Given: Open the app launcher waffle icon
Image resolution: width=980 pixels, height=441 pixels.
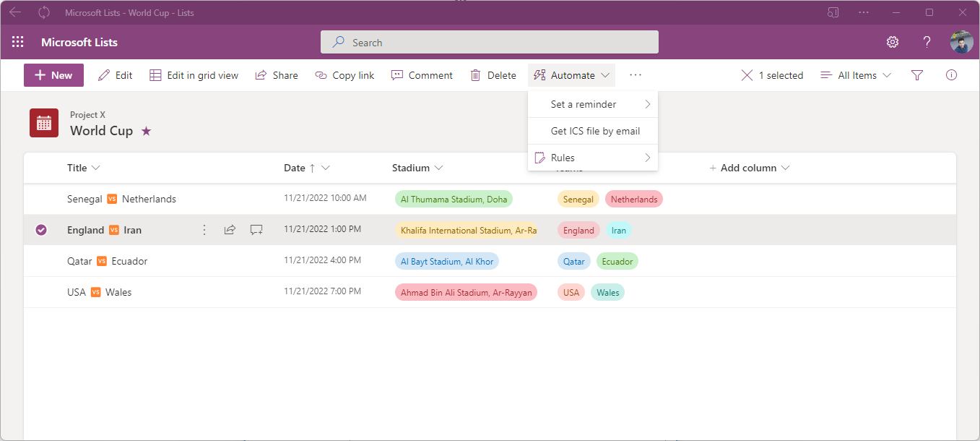Looking at the screenshot, I should 18,42.
